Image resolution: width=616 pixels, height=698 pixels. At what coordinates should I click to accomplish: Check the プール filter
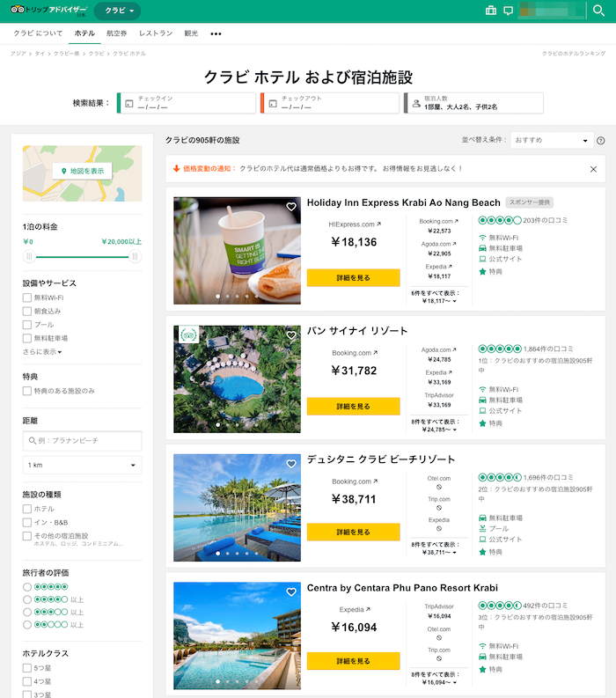[27, 325]
